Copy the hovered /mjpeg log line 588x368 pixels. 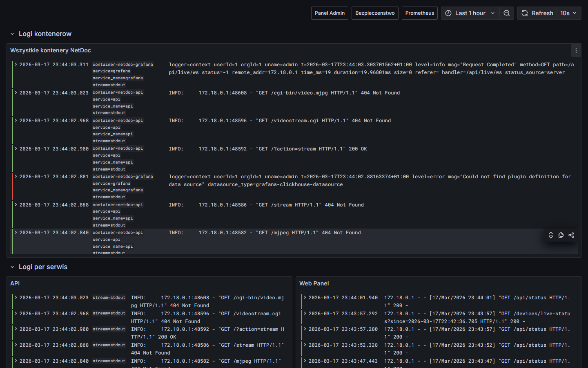pyautogui.click(x=561, y=235)
